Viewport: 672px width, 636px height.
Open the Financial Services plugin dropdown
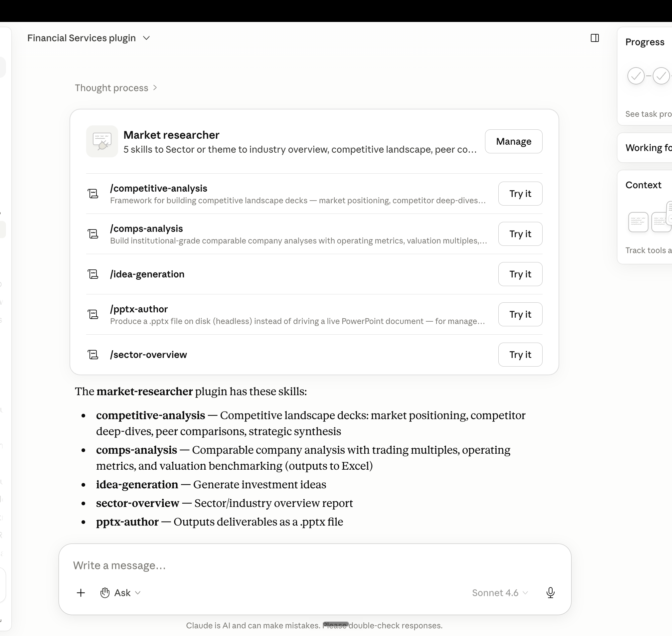coord(88,38)
